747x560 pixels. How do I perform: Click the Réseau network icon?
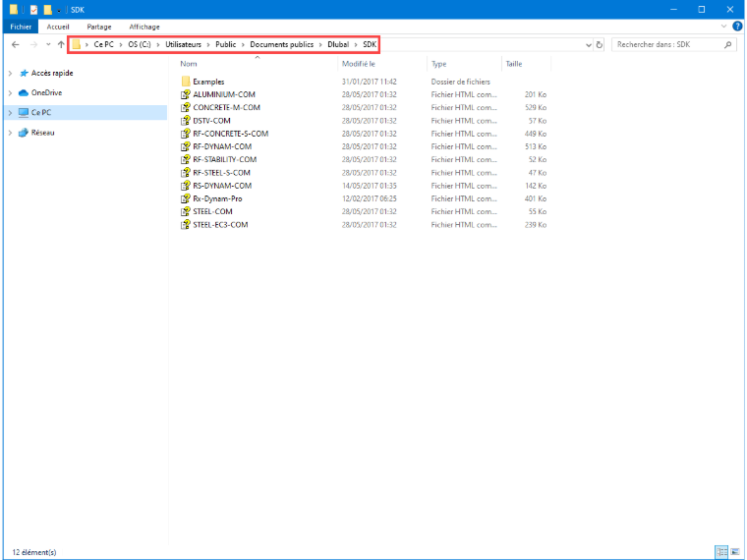(24, 133)
